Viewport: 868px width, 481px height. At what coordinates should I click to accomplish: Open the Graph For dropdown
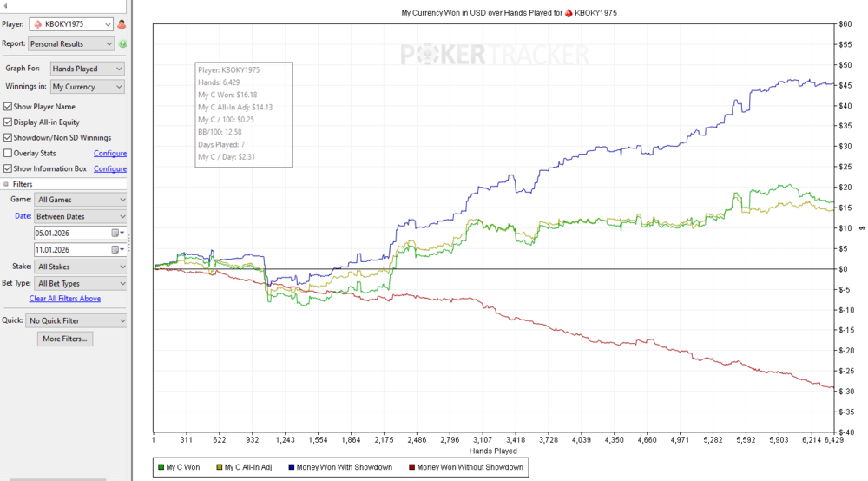tap(87, 69)
